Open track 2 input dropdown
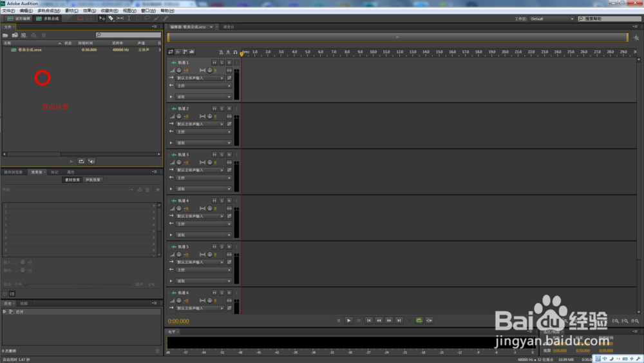The image size is (644, 363). (200, 124)
